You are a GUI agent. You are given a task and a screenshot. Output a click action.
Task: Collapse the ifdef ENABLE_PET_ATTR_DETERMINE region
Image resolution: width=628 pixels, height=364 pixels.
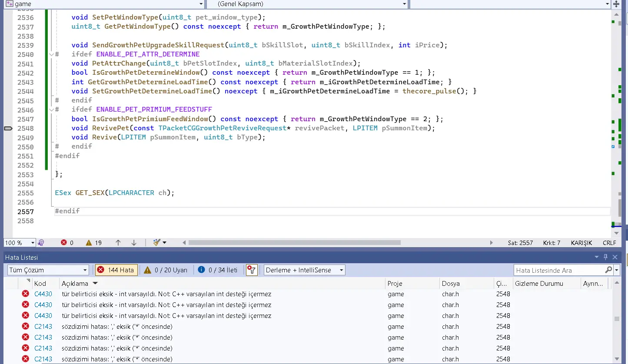[x=51, y=55]
